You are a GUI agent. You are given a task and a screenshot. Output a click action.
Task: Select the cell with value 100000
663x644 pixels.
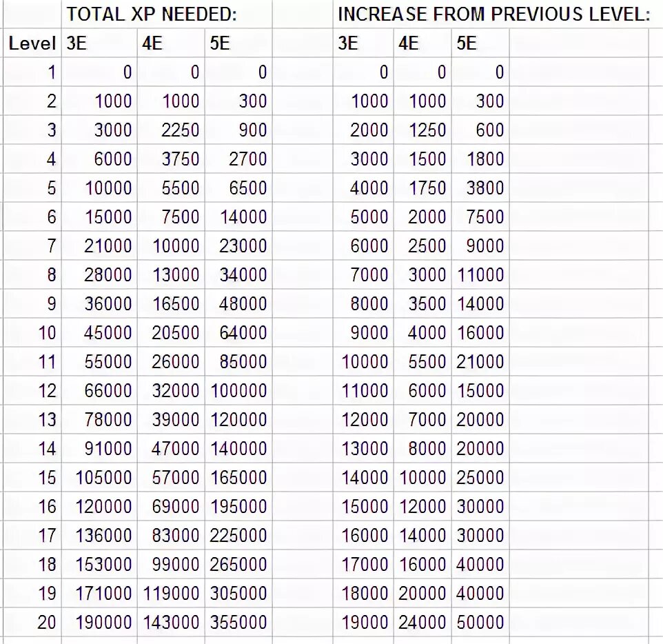[238, 390]
